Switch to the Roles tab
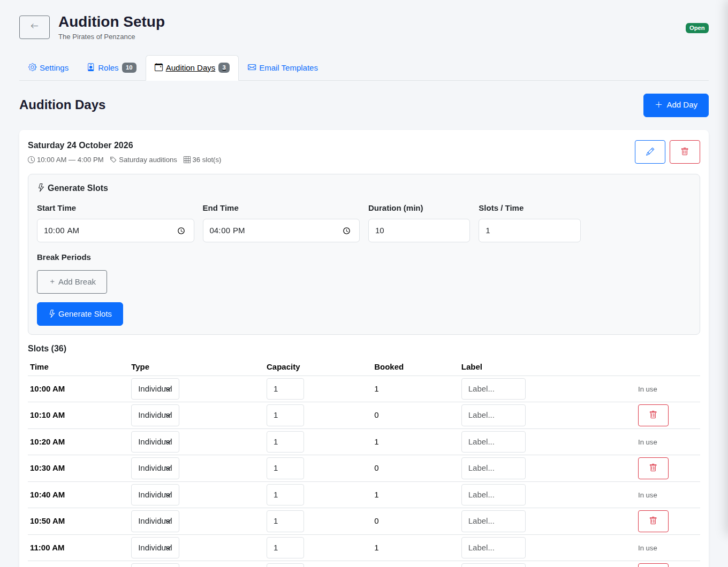This screenshot has height=567, width=728. (112, 68)
